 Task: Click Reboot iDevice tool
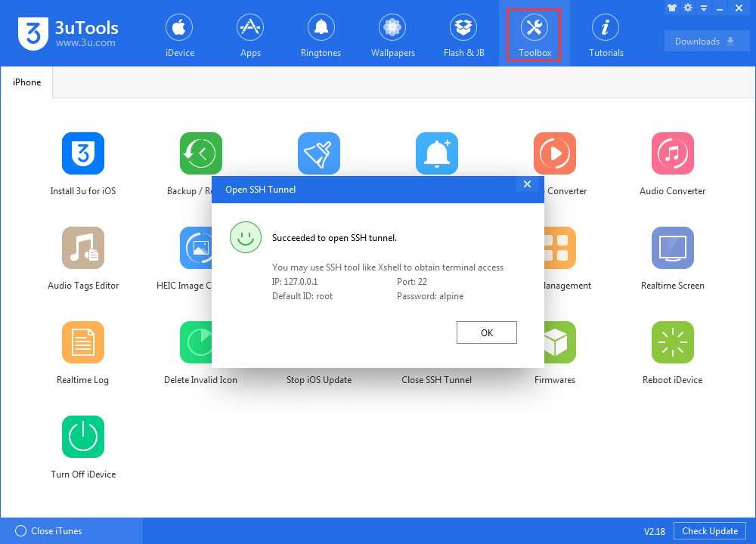pos(673,353)
